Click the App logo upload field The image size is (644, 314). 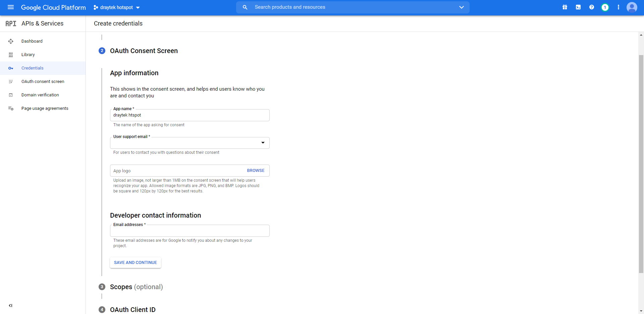[x=190, y=171]
